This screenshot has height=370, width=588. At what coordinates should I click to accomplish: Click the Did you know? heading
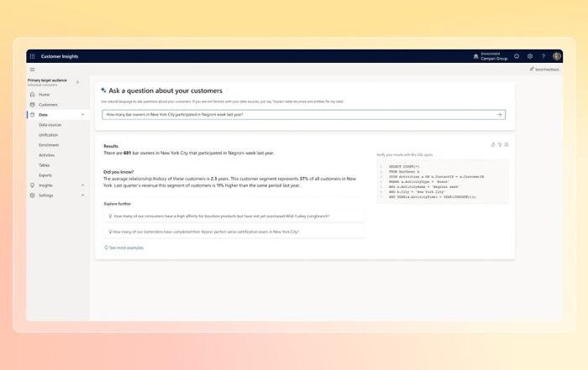[118, 172]
